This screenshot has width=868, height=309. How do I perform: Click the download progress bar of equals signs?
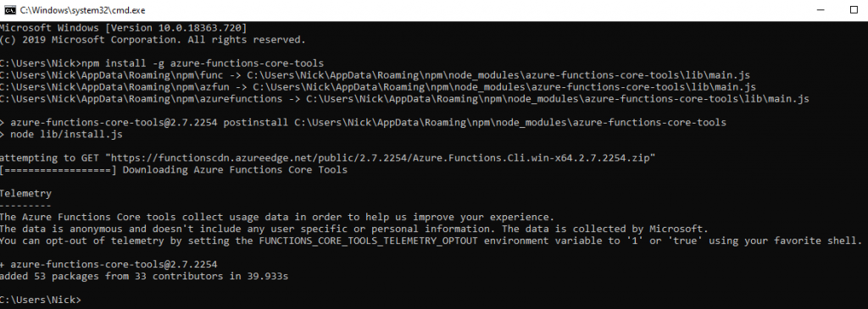(x=58, y=169)
